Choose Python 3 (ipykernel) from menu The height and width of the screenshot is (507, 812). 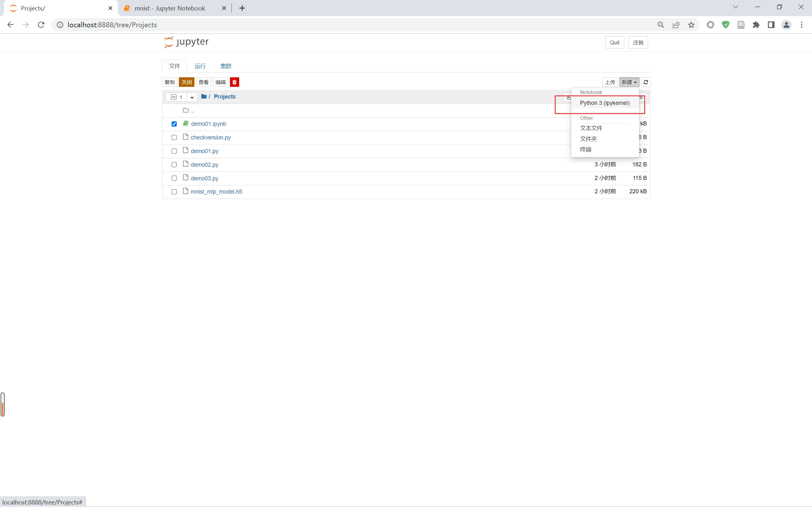pos(604,103)
